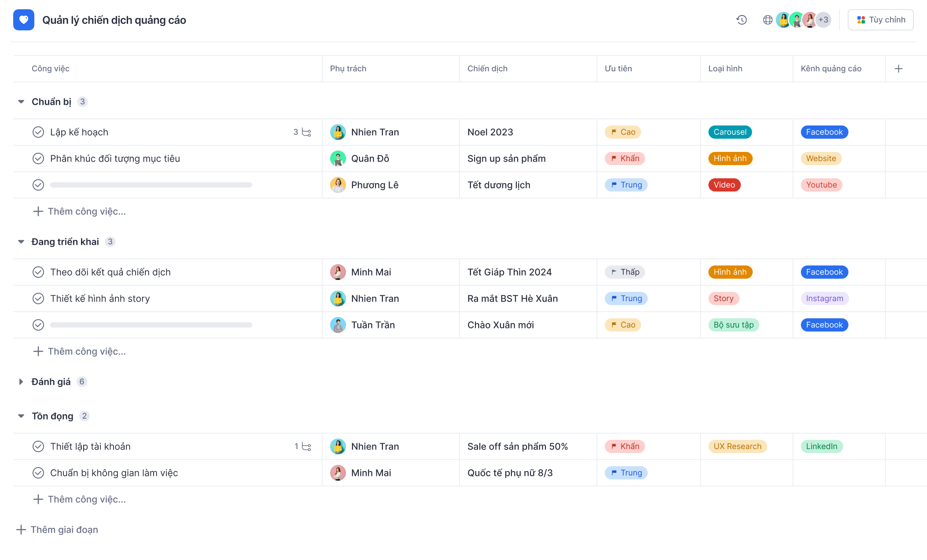This screenshot has height=560, width=927.
Task: Open subtasks icon on Lập kế hoạch
Action: (x=307, y=132)
